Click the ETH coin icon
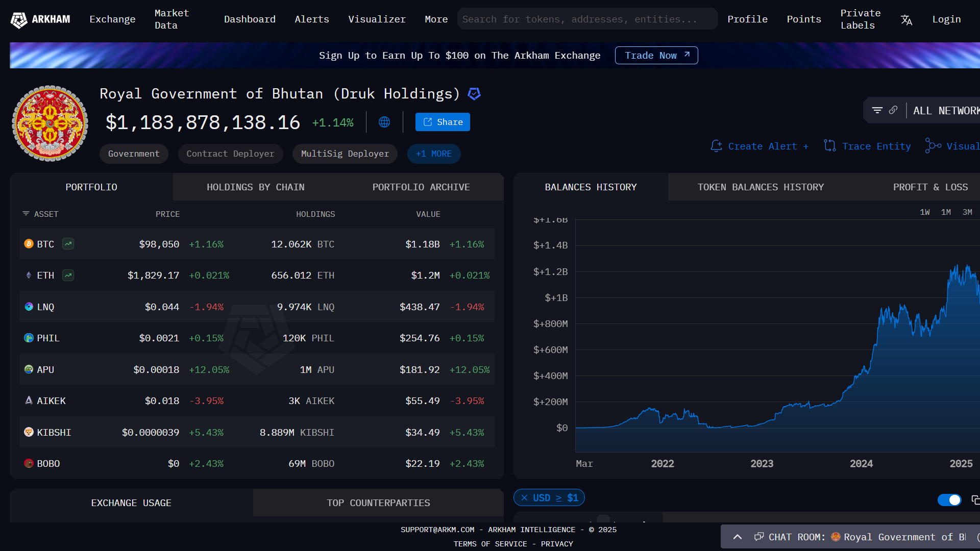The width and height of the screenshot is (980, 551). point(29,275)
